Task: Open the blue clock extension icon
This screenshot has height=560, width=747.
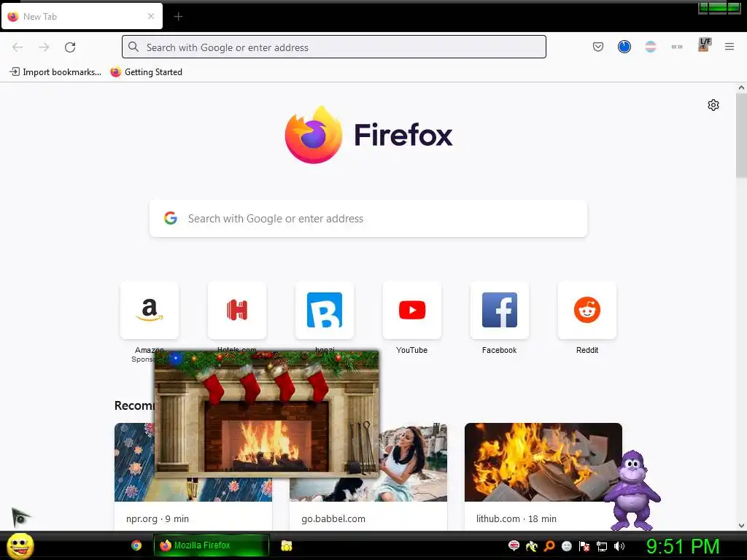Action: [624, 47]
